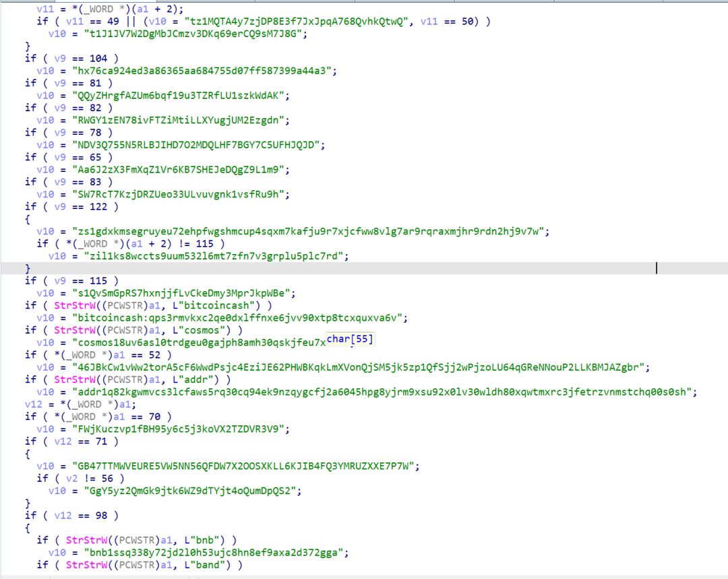Click the constant 104 in the v9 comparison
This screenshot has width=728, height=579.
(98, 59)
